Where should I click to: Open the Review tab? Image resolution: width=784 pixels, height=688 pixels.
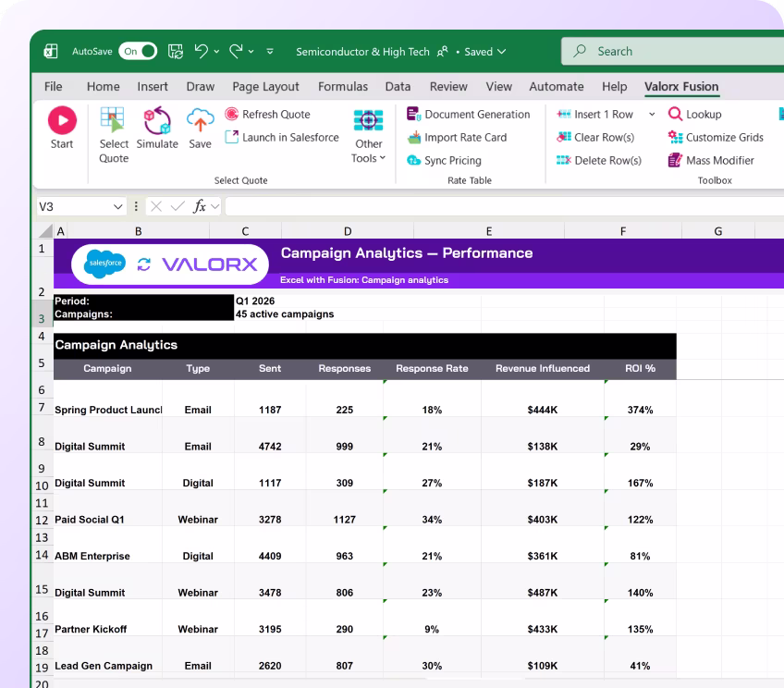(448, 87)
